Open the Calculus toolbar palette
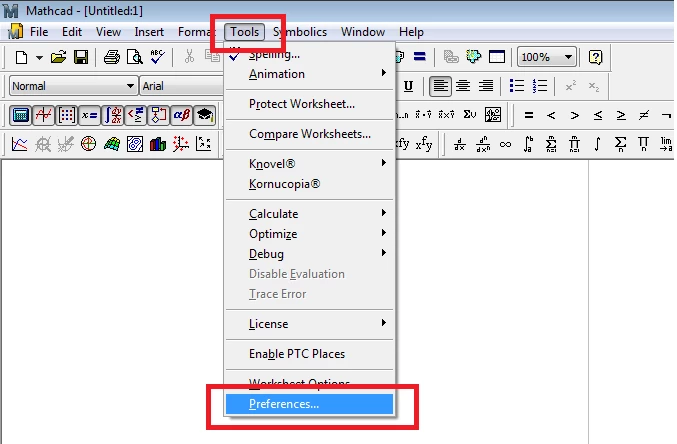Screen dimensions: 677x444 pyautogui.click(x=114, y=115)
